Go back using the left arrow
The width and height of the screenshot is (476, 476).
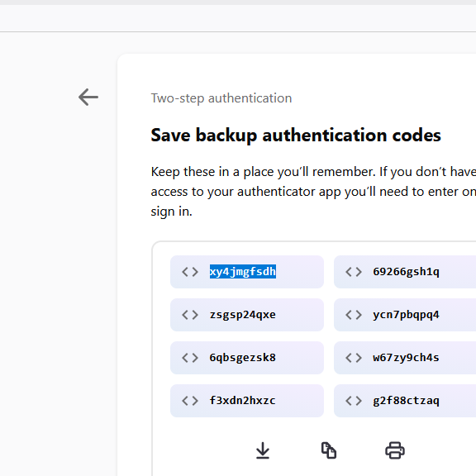pyautogui.click(x=88, y=98)
